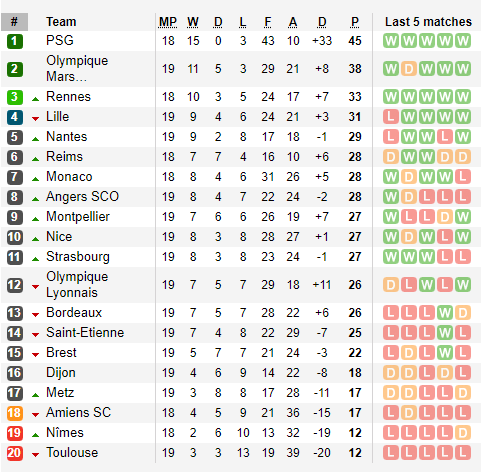The height and width of the screenshot is (472, 481).
Task: Click the green up arrow beside Rennes
Action: click(35, 99)
